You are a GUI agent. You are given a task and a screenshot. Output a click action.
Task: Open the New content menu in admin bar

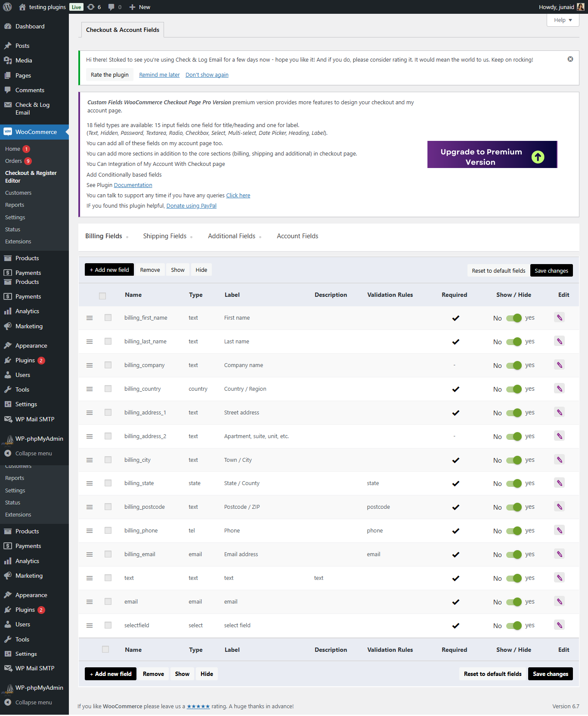click(x=140, y=7)
